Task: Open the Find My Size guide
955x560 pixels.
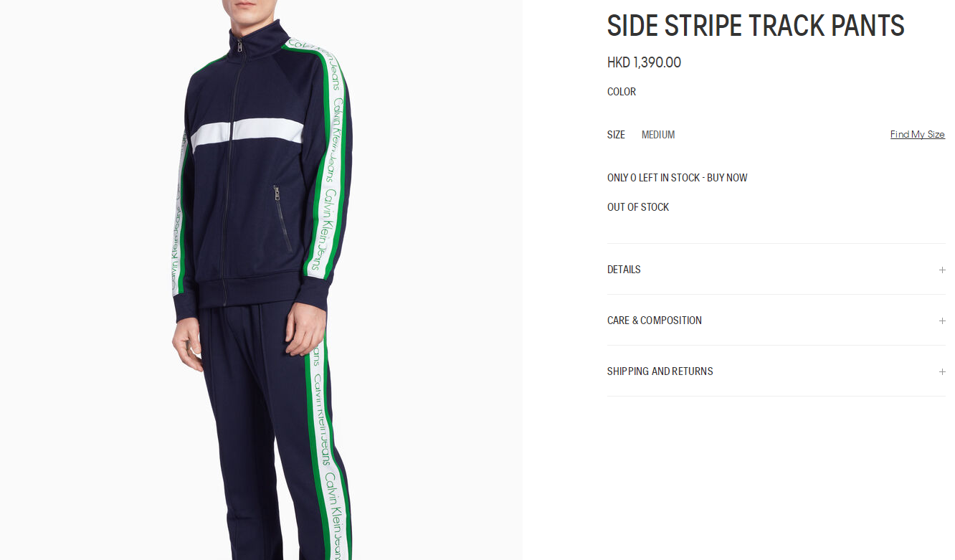Action: coord(917,134)
